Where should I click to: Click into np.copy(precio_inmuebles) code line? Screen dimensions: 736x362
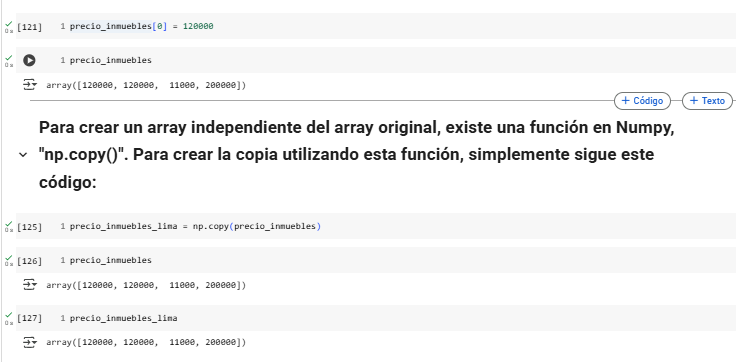click(195, 226)
